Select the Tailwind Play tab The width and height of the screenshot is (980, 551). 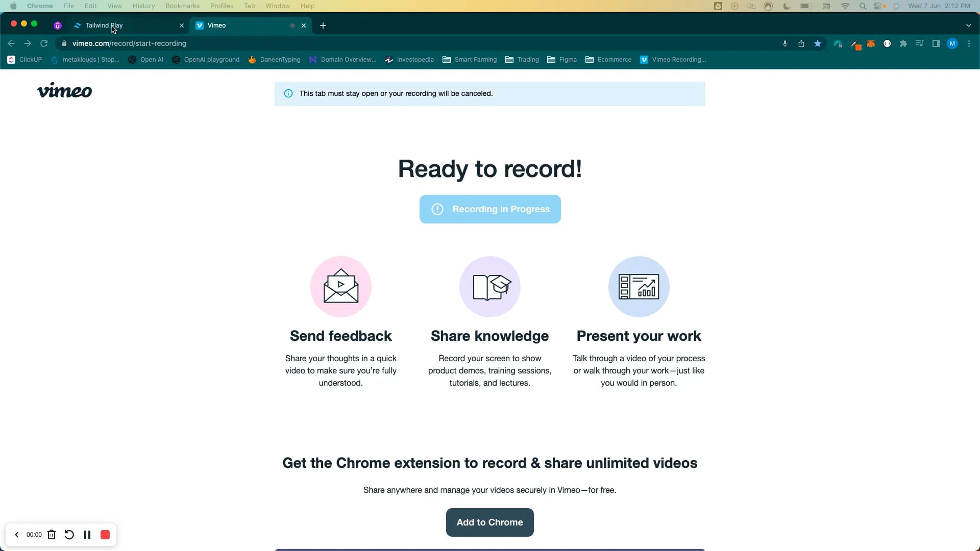(x=104, y=25)
